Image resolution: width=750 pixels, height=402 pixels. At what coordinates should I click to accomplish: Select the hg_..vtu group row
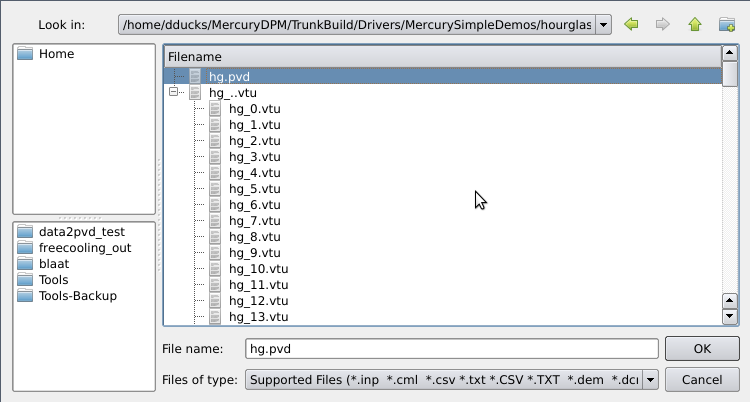click(x=233, y=93)
